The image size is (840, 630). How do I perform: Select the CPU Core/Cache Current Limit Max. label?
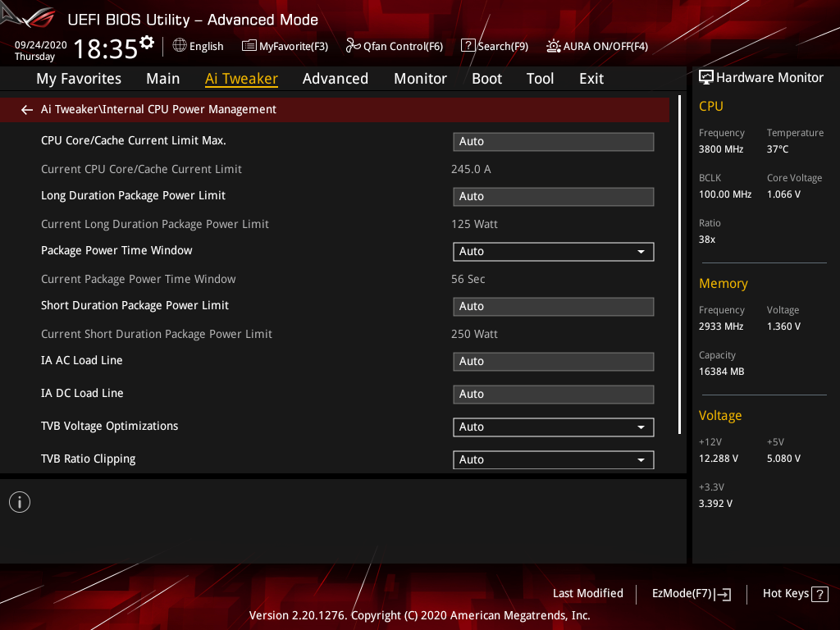[x=134, y=140]
